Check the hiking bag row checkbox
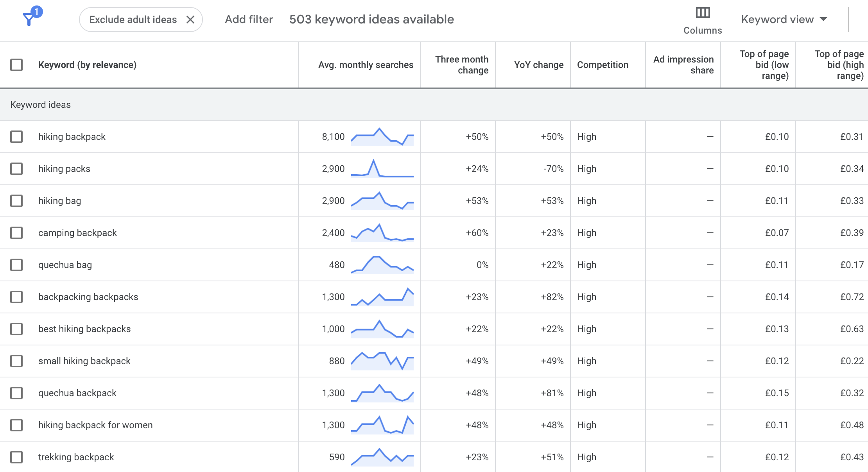This screenshot has width=868, height=472. pos(16,201)
